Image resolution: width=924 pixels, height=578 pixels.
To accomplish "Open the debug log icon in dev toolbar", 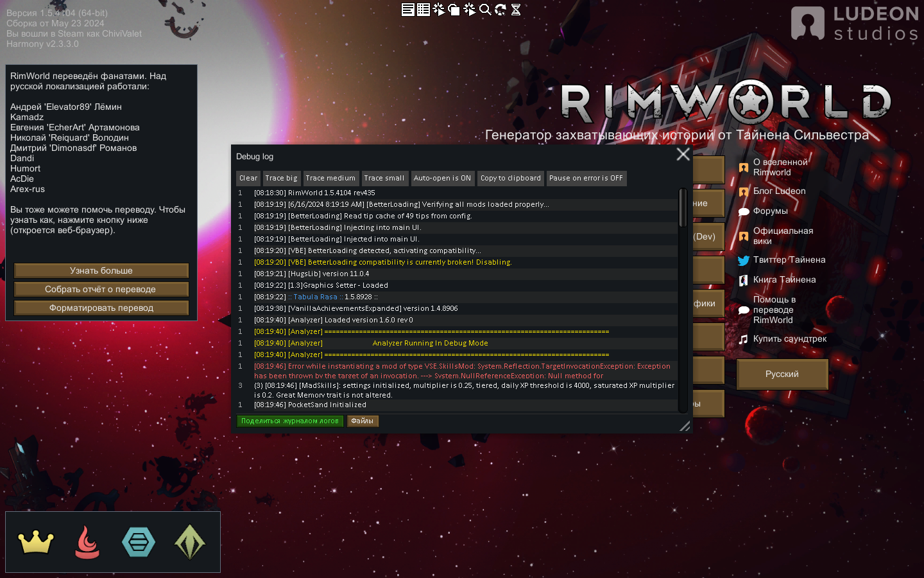I will click(x=407, y=9).
